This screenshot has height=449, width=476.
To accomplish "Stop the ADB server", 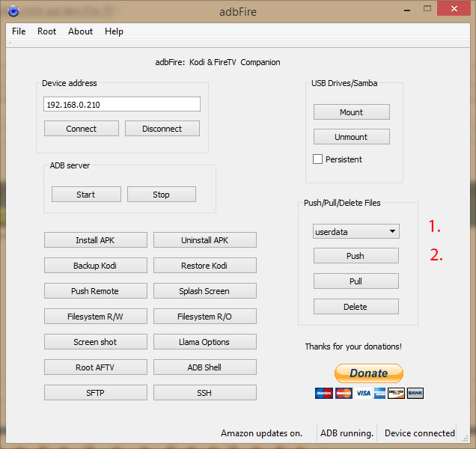I will point(162,195).
